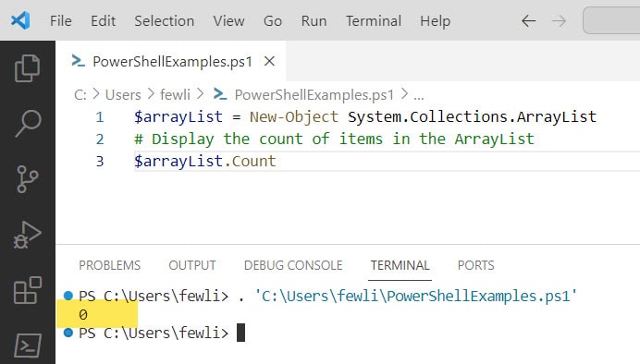
Task: Switch to the PORTS panel tab
Action: tap(476, 265)
